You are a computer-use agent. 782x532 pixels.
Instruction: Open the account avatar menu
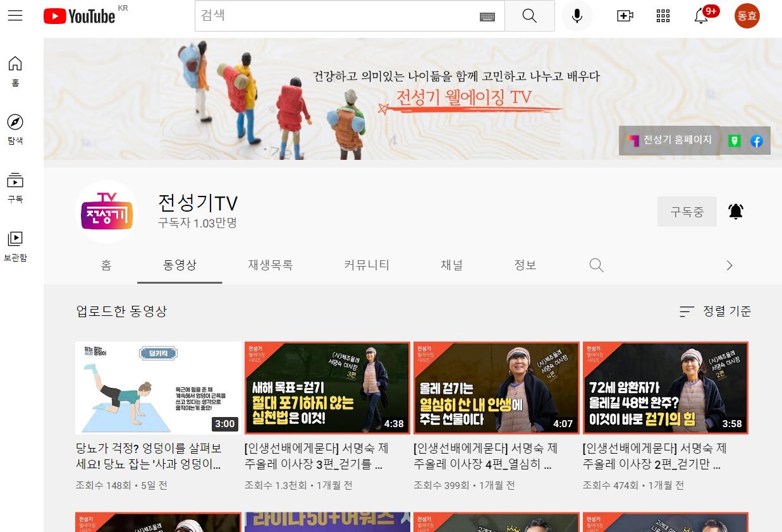[x=747, y=16]
